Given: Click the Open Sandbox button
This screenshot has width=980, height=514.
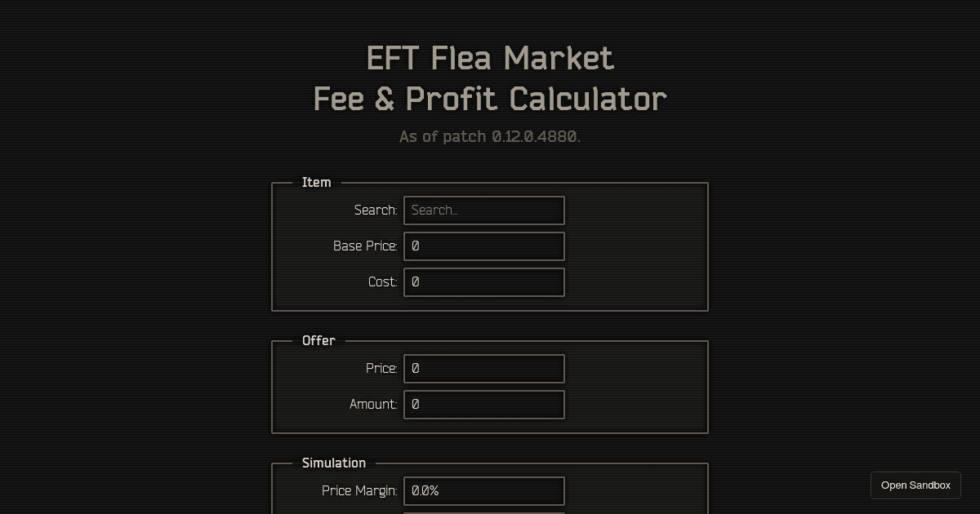Looking at the screenshot, I should tap(915, 485).
